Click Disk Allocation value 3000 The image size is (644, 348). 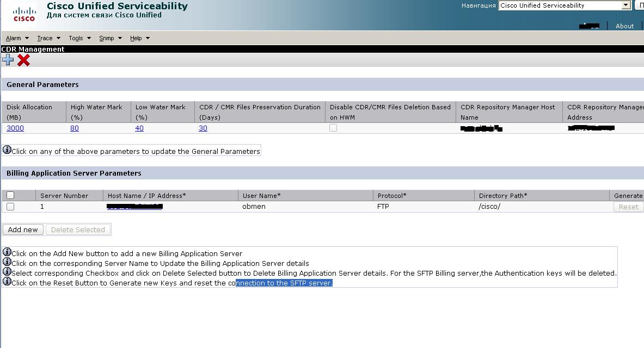tap(15, 128)
